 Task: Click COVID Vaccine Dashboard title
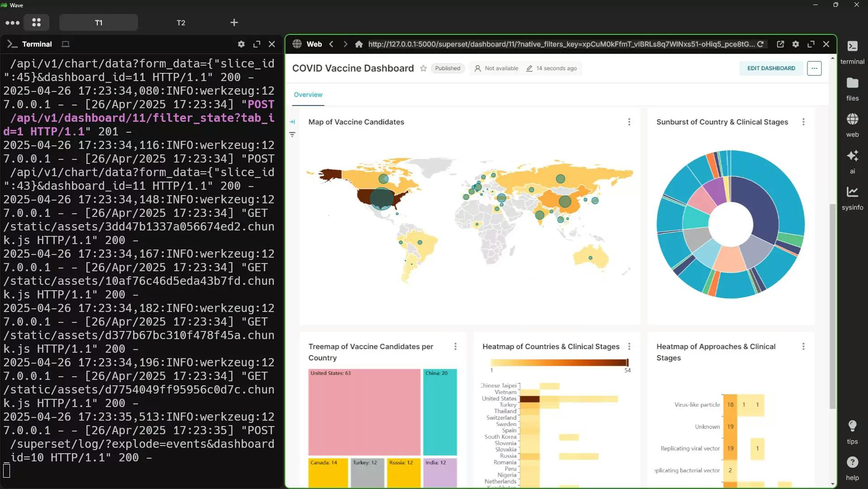pos(353,68)
